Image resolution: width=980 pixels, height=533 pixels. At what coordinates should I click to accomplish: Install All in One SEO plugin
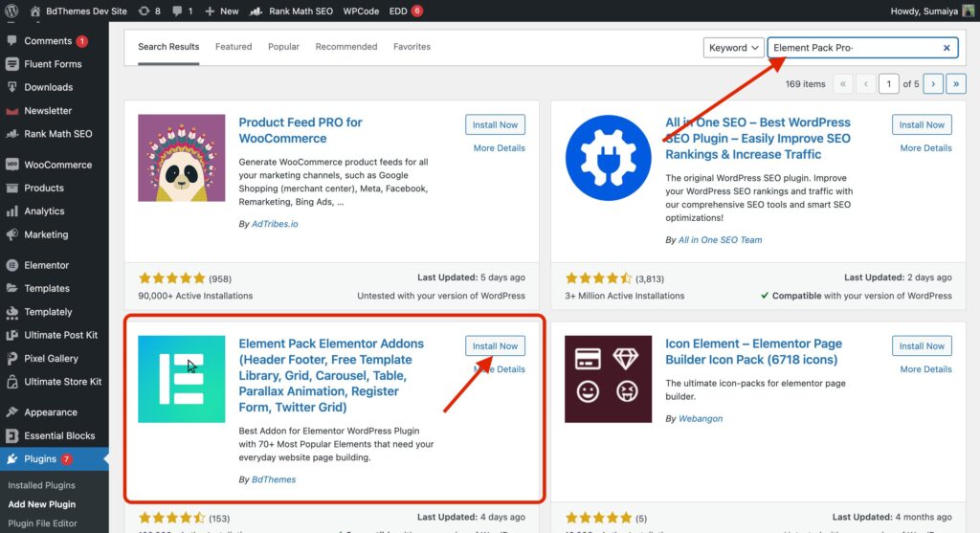click(x=922, y=124)
